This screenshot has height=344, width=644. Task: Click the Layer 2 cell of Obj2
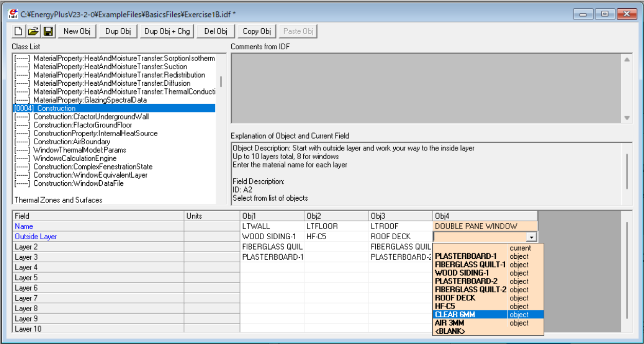(x=336, y=247)
